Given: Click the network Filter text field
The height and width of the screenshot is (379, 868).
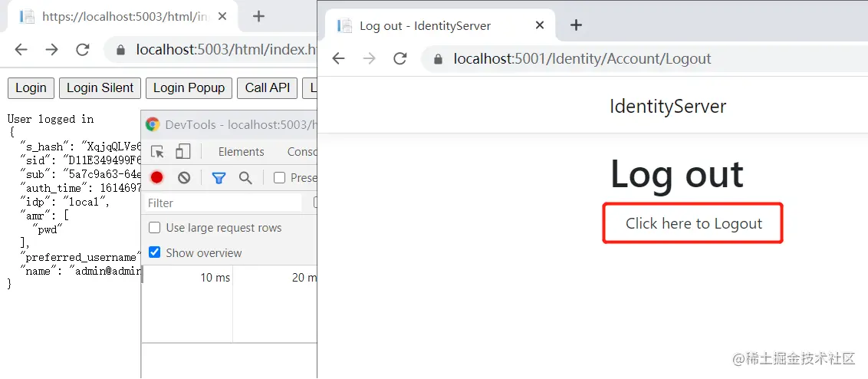Looking at the screenshot, I should 222,203.
